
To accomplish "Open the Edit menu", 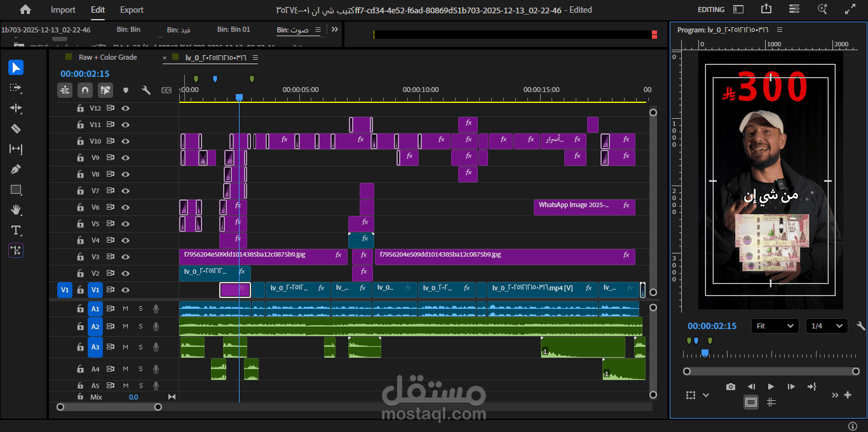I will [x=97, y=10].
